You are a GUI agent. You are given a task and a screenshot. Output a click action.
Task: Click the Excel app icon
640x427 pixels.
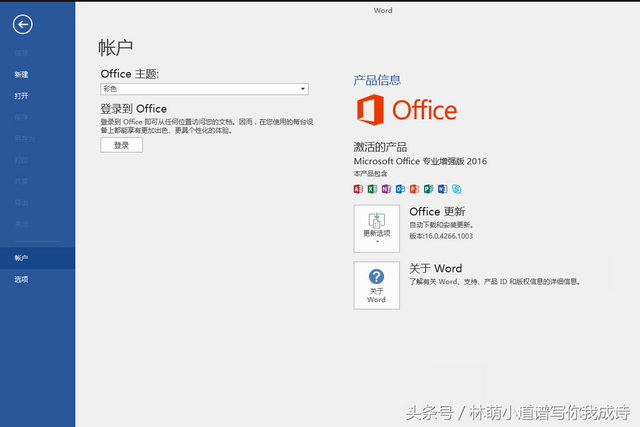[372, 189]
